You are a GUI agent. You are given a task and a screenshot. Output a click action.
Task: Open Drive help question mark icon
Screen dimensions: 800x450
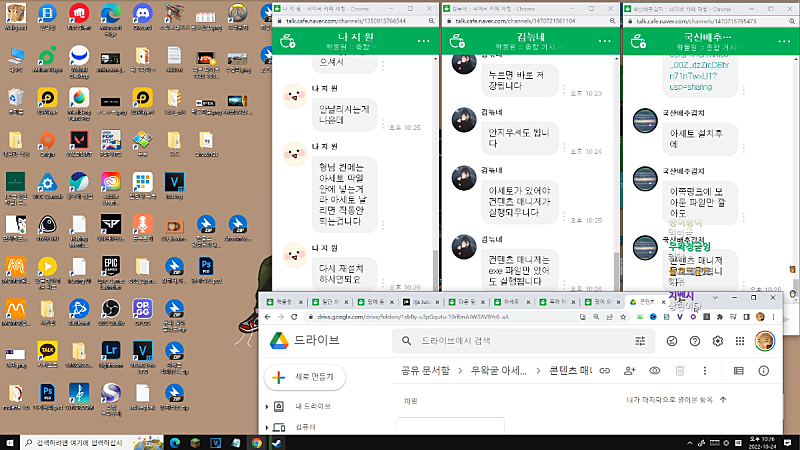695,341
